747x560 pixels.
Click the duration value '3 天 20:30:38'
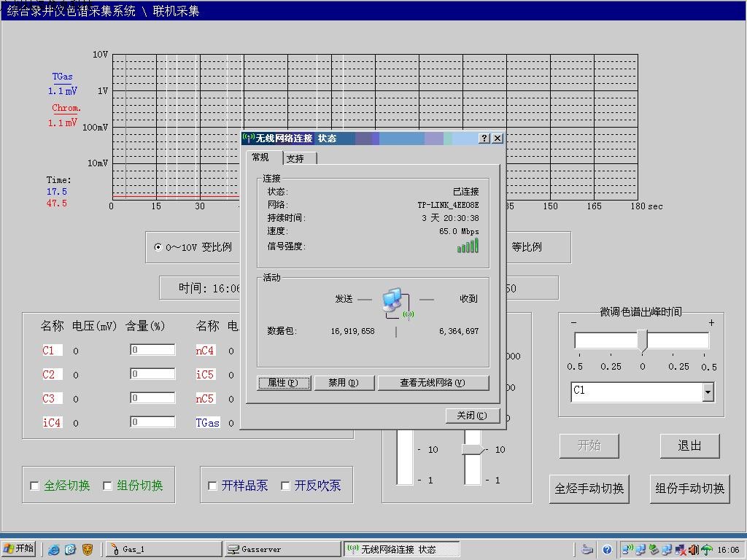[x=450, y=218]
